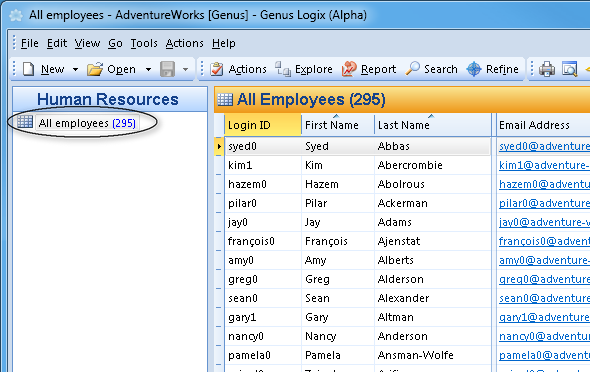590x372 pixels.
Task: Open the New dropdown arrow
Action: tap(75, 70)
